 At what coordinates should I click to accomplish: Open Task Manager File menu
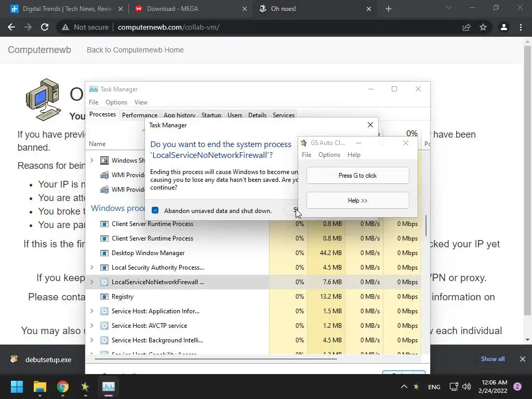(x=94, y=102)
